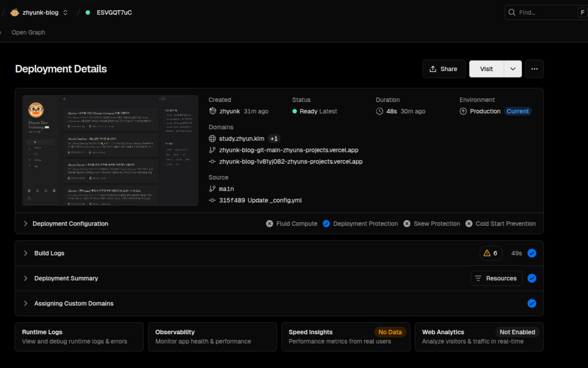Click the blue check icon in Deployment Summary row

tap(532, 278)
